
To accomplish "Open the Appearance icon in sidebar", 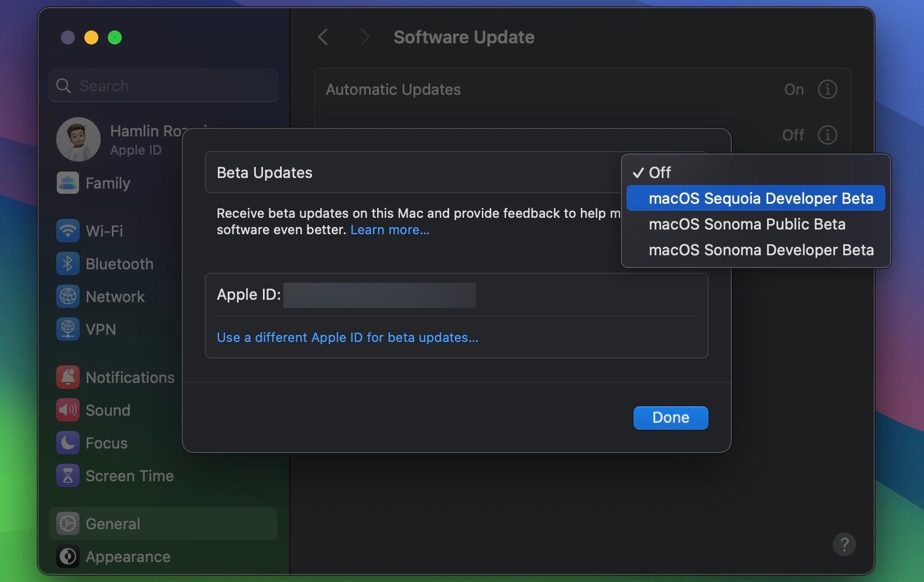I will pyautogui.click(x=68, y=556).
